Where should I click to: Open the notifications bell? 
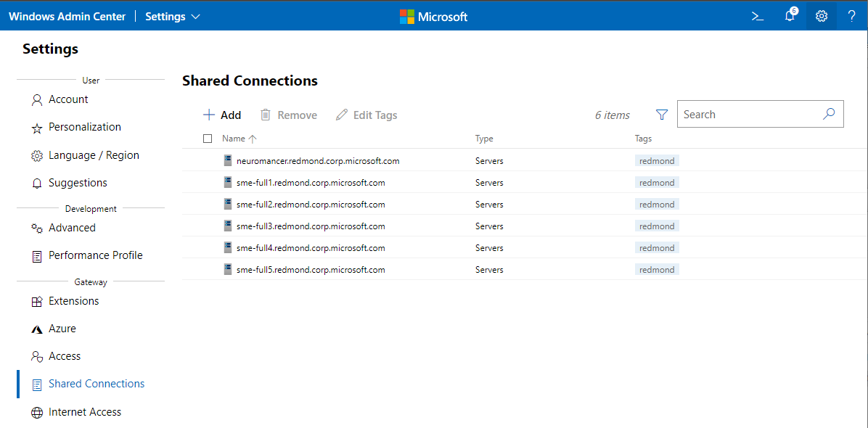[x=790, y=16]
